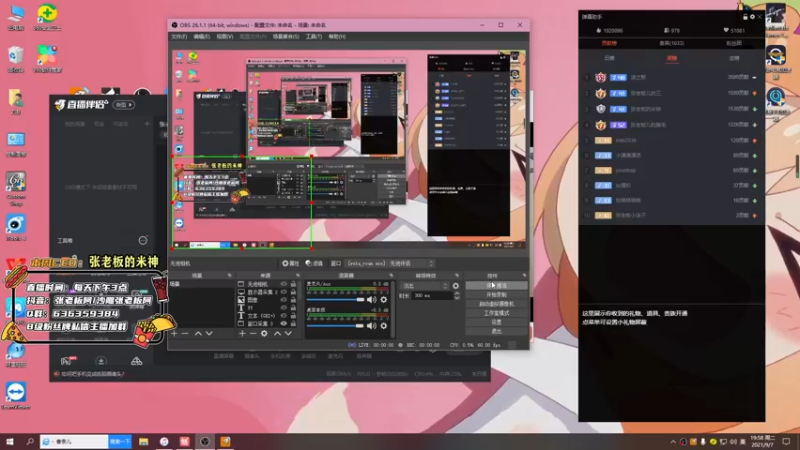Open 帮助(H) menu in OBS
This screenshot has width=800, height=450.
pos(337,37)
